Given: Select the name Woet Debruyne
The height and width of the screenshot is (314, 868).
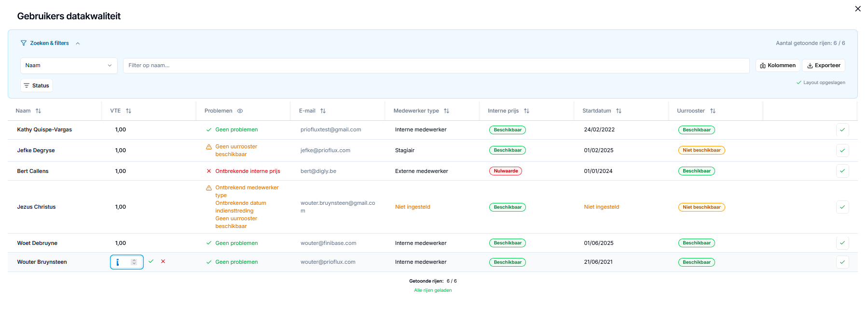Looking at the screenshot, I should click(x=37, y=243).
